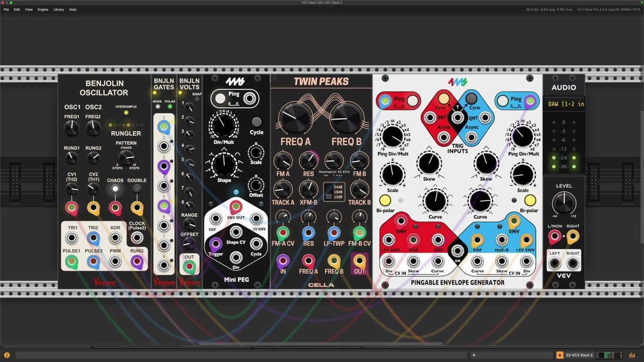This screenshot has height=362, width=644.
Task: Toggle the DOUBLE button on Benjolin Oscillator
Action: coord(136,189)
